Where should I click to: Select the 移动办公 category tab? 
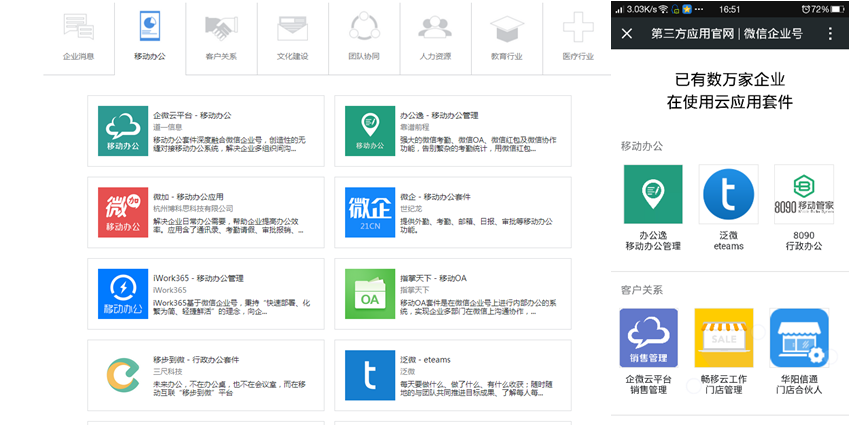pyautogui.click(x=150, y=38)
